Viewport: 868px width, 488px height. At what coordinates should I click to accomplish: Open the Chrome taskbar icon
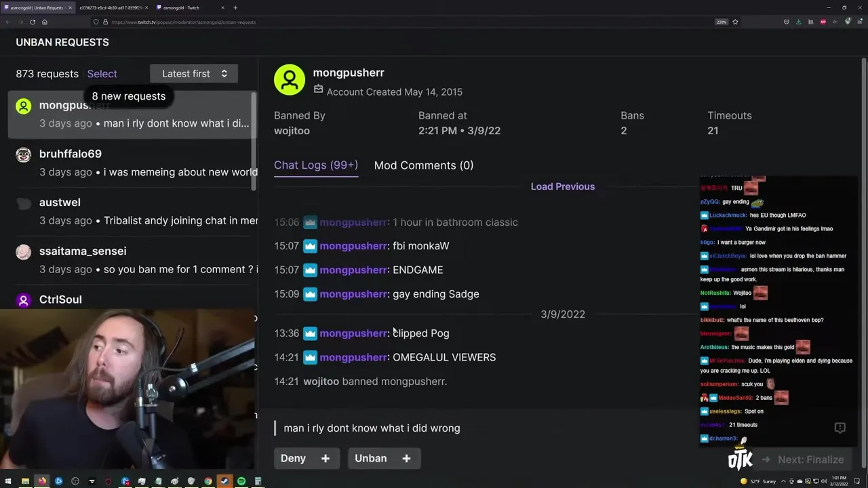tap(208, 481)
